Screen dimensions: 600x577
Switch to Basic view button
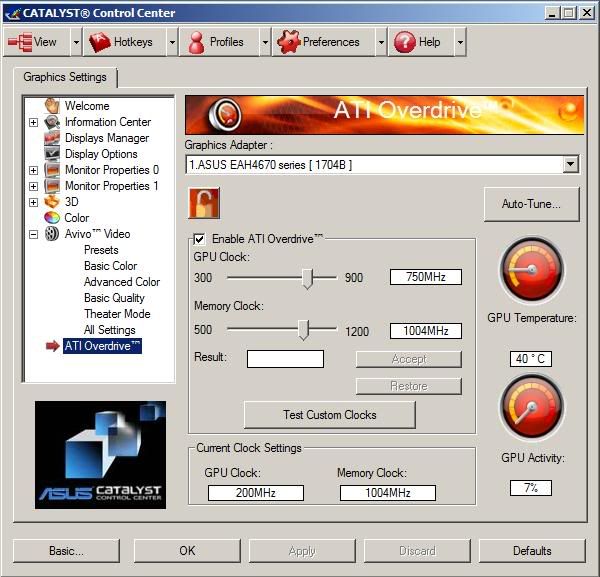pos(66,551)
